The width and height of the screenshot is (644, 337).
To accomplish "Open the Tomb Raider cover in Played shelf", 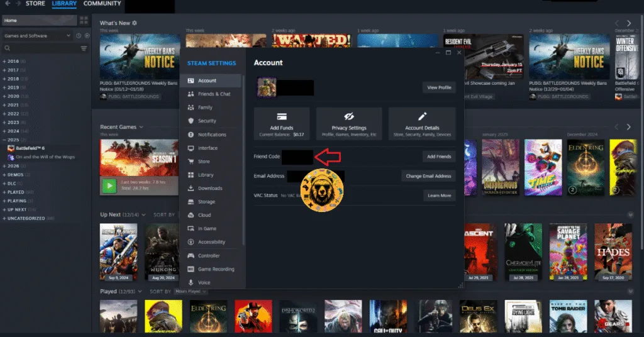I will 568,316.
